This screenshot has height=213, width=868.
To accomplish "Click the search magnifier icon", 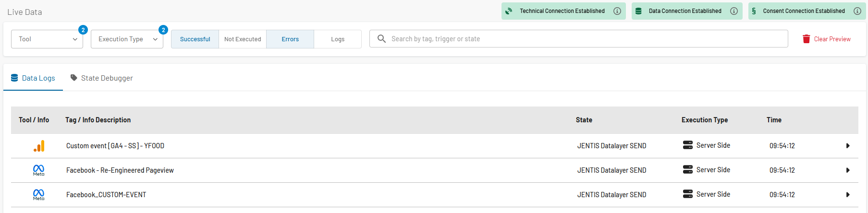I will (381, 38).
